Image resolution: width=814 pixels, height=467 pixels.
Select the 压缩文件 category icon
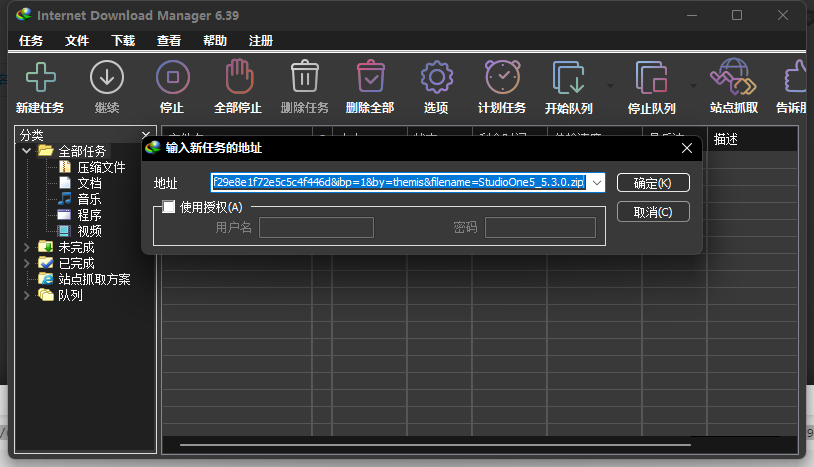click(x=65, y=167)
